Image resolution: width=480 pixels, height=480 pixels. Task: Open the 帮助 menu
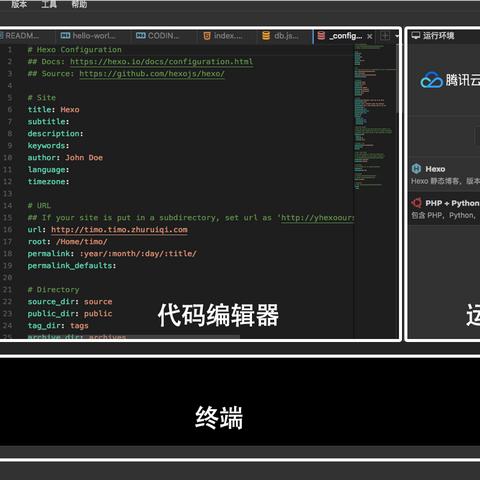pyautogui.click(x=79, y=4)
